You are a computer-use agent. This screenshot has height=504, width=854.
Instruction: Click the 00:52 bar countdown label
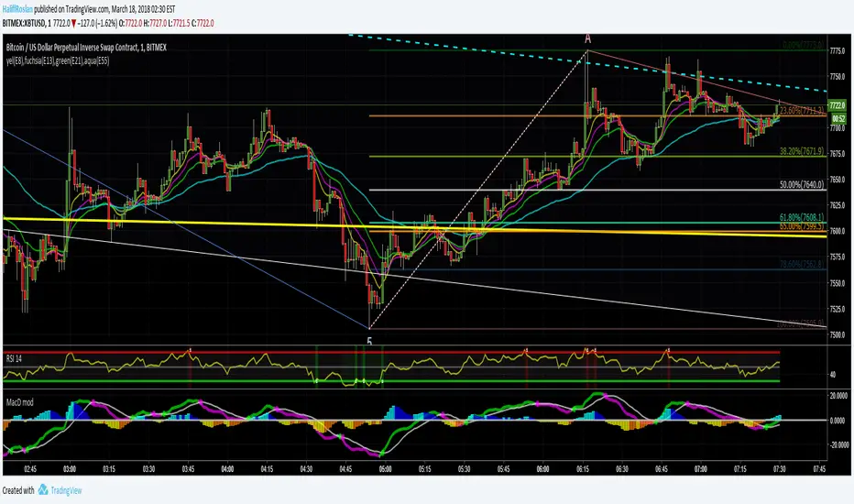tap(838, 118)
